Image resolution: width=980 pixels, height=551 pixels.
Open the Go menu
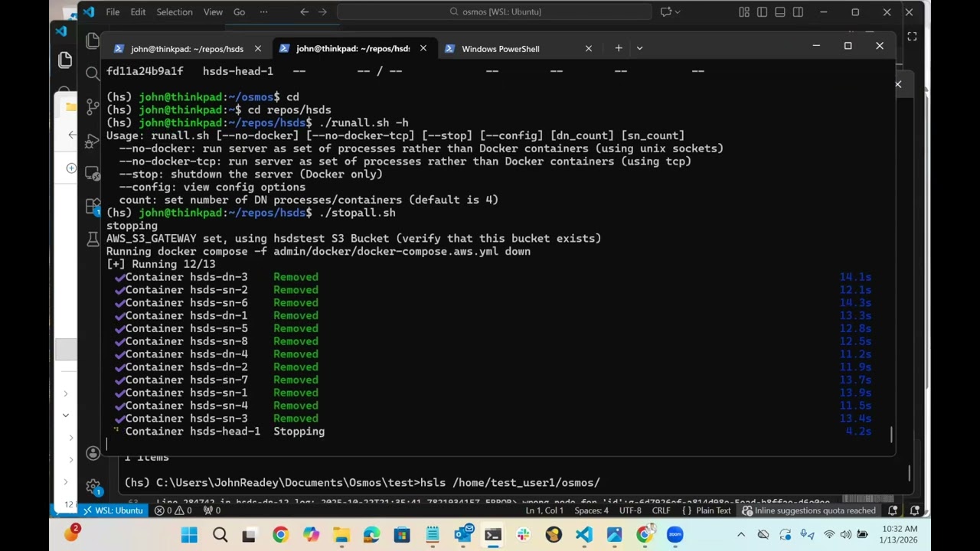pyautogui.click(x=239, y=12)
